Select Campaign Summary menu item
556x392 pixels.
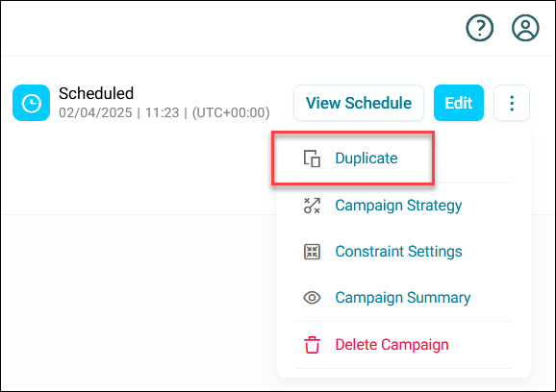click(x=403, y=298)
